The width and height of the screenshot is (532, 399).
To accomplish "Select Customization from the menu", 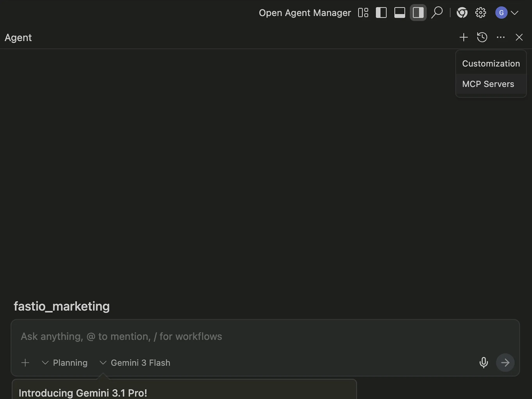I will [x=491, y=63].
